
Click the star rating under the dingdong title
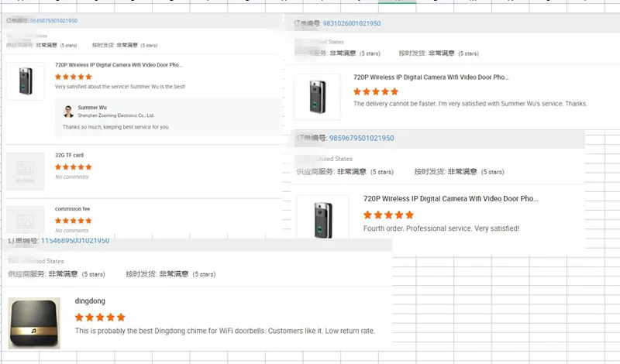(x=100, y=317)
